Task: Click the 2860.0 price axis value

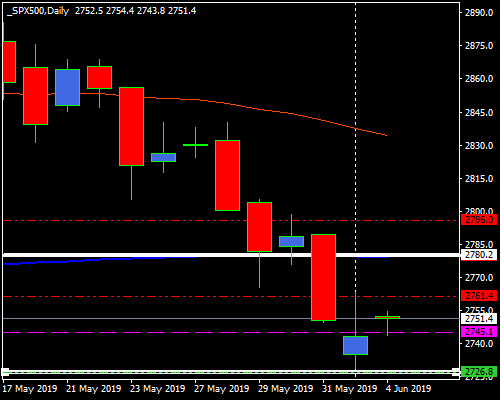Action: (479, 79)
